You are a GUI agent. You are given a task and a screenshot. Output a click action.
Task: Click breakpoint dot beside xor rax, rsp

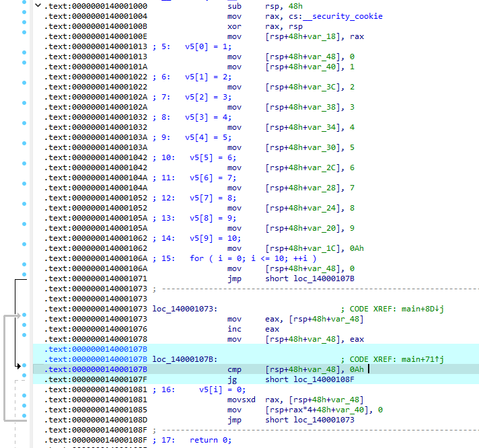[x=24, y=26]
